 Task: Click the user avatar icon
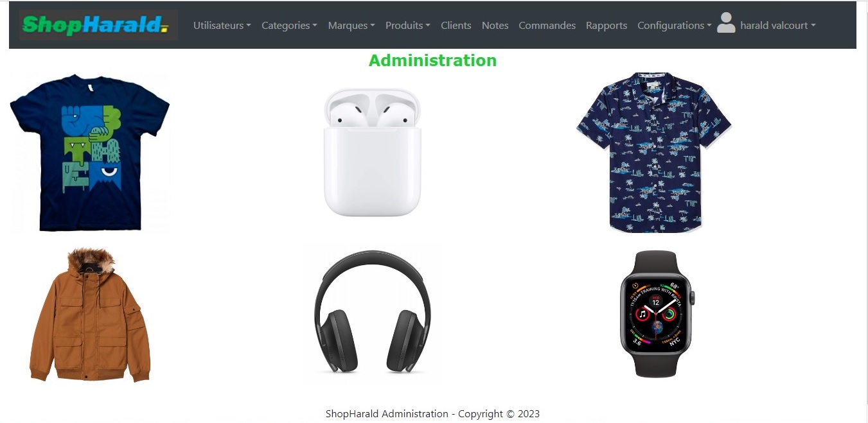pos(726,23)
